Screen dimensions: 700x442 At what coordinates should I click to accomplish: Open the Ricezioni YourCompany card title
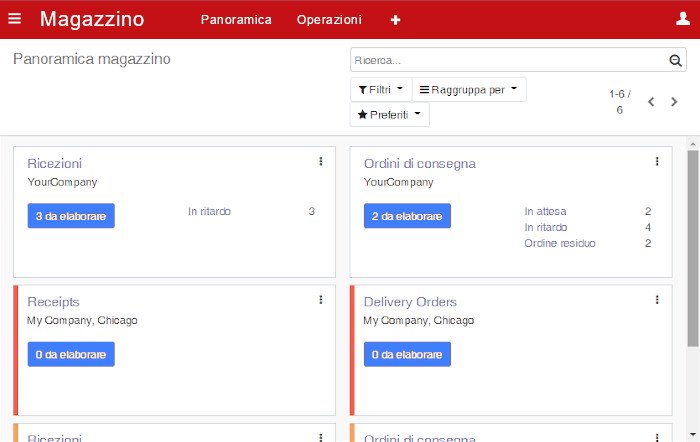[54, 163]
